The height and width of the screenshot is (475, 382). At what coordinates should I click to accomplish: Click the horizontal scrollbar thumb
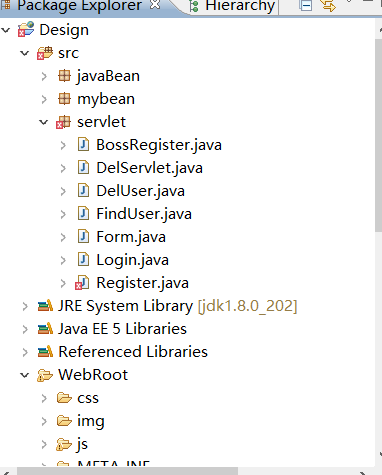click(127, 471)
